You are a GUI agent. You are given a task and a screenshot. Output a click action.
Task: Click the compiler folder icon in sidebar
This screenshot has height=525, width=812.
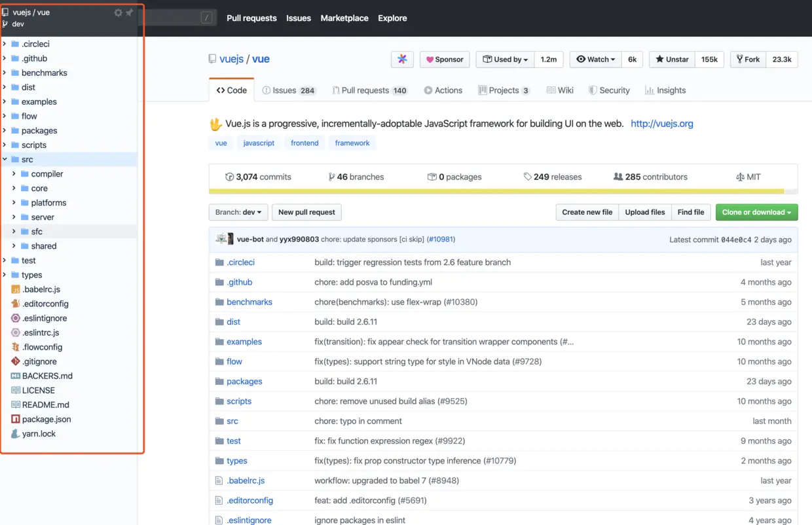point(25,173)
